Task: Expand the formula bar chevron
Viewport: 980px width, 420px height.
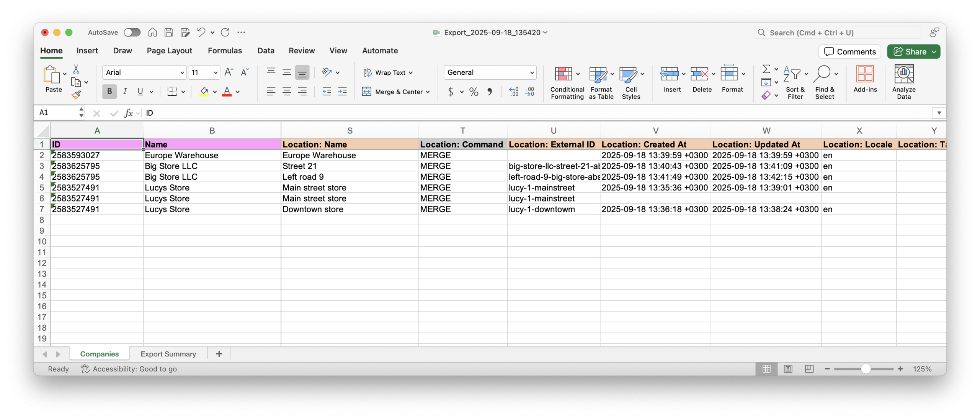Action: pyautogui.click(x=939, y=113)
